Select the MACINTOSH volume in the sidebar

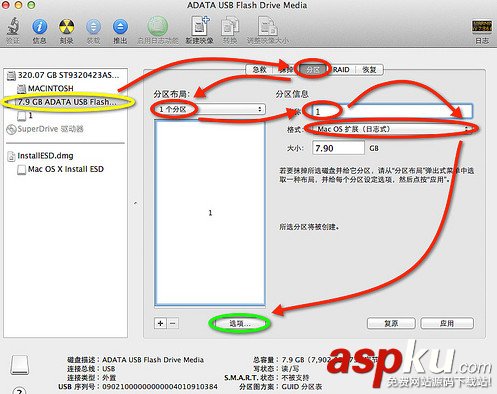[x=66, y=88]
